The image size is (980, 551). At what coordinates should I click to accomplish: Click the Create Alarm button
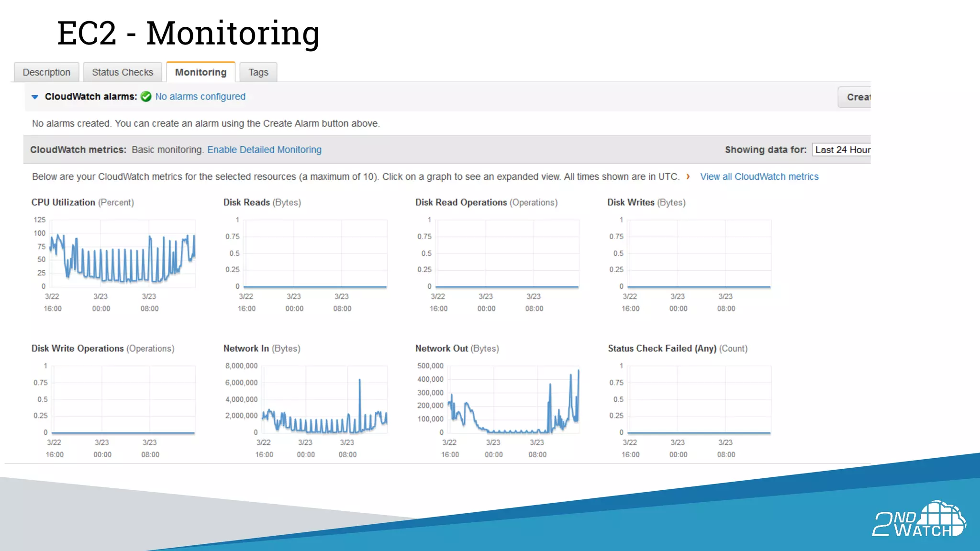(x=855, y=97)
